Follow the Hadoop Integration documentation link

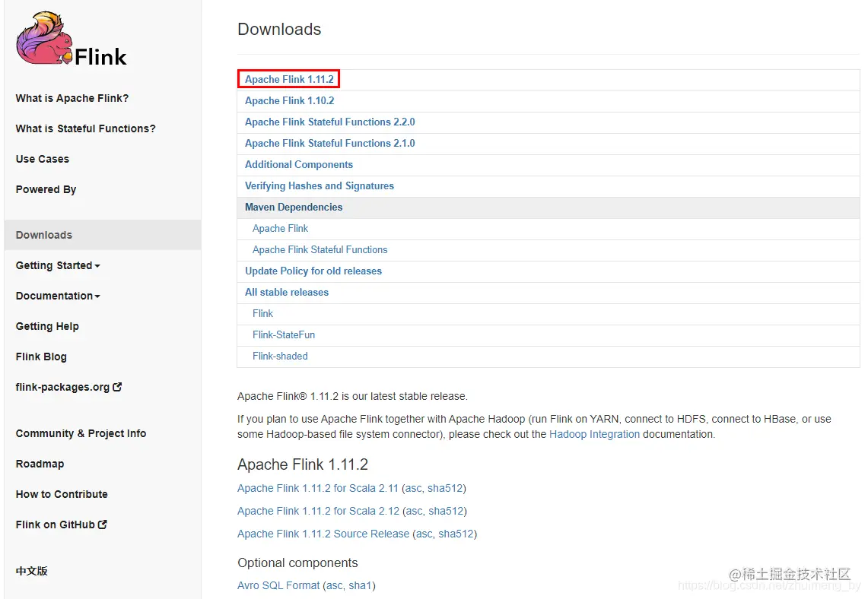point(594,434)
